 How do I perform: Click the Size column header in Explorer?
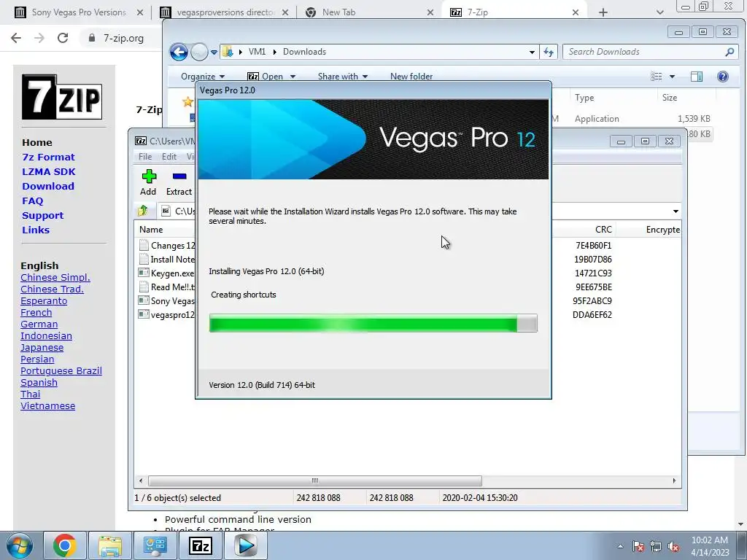click(670, 98)
